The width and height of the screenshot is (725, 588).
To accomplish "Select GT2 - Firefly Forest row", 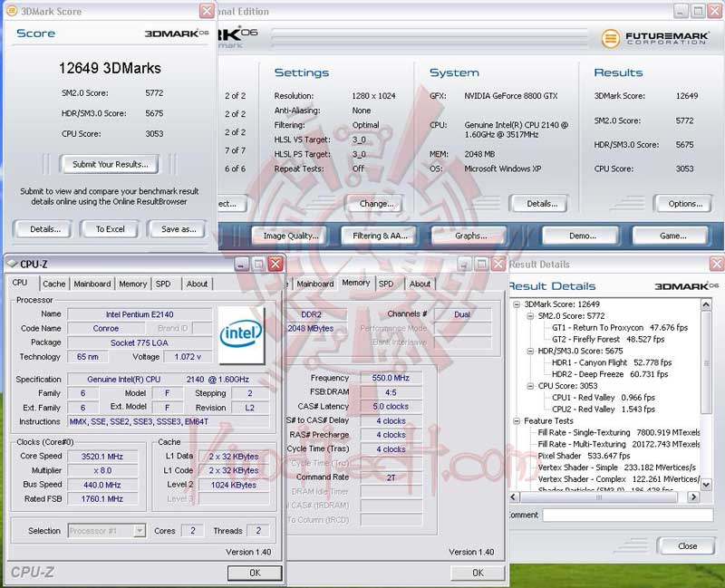I will click(608, 339).
